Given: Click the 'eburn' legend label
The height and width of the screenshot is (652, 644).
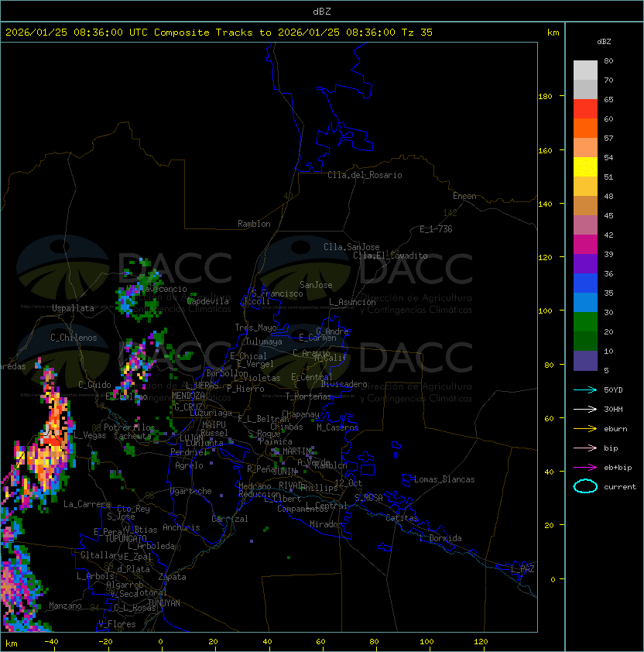Looking at the screenshot, I should 615,429.
